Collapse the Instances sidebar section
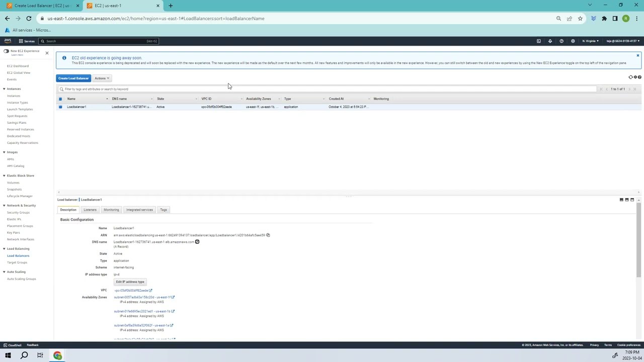This screenshot has width=644, height=362. point(4,89)
